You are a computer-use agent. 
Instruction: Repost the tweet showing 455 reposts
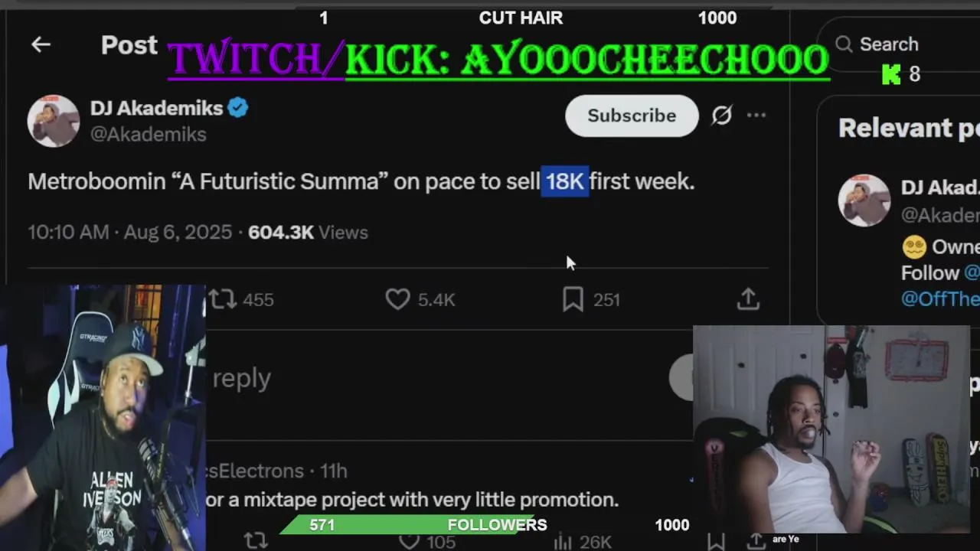(x=224, y=299)
